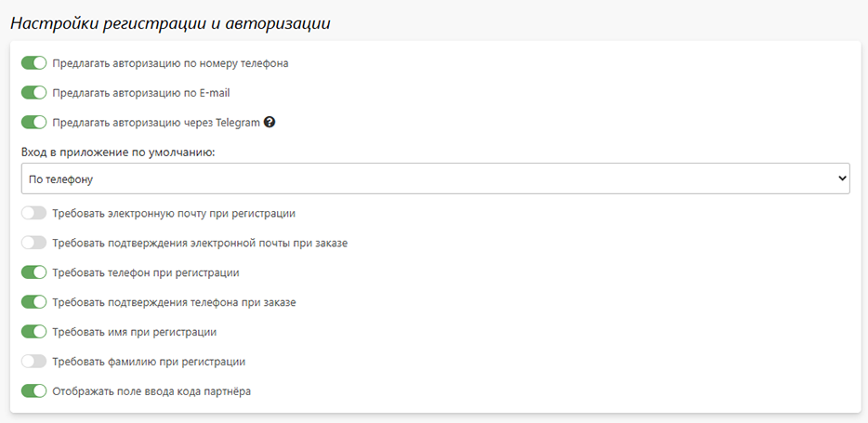Enable requiring e-mail at registration toggle

tap(33, 213)
